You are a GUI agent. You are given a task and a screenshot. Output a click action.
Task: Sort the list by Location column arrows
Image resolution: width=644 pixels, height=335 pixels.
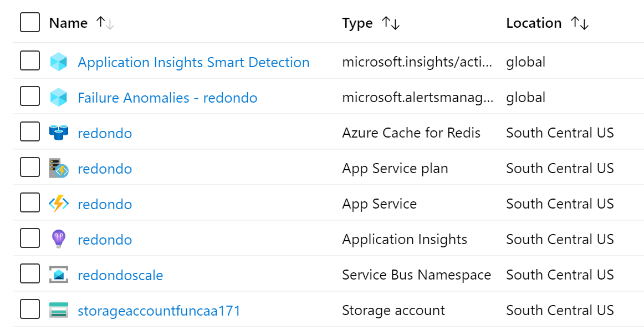pyautogui.click(x=580, y=23)
